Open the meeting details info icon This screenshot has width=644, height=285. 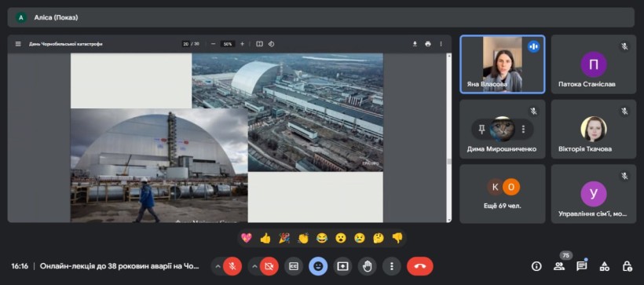pos(536,266)
